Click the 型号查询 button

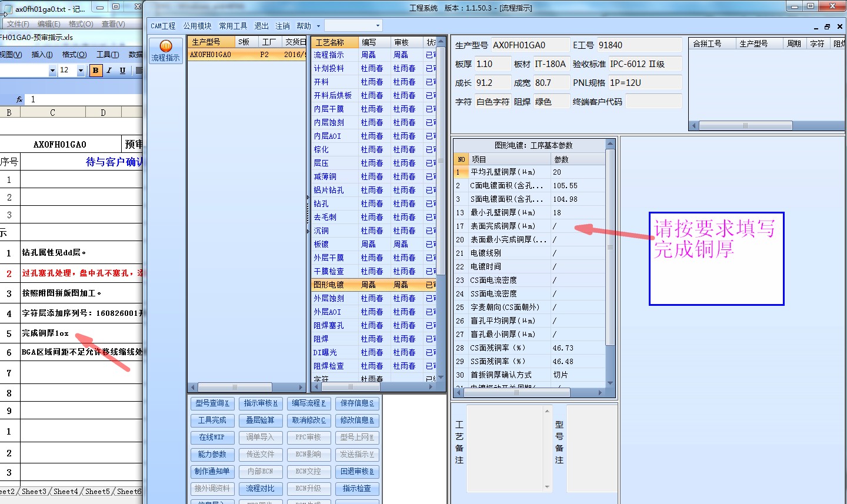click(x=212, y=403)
